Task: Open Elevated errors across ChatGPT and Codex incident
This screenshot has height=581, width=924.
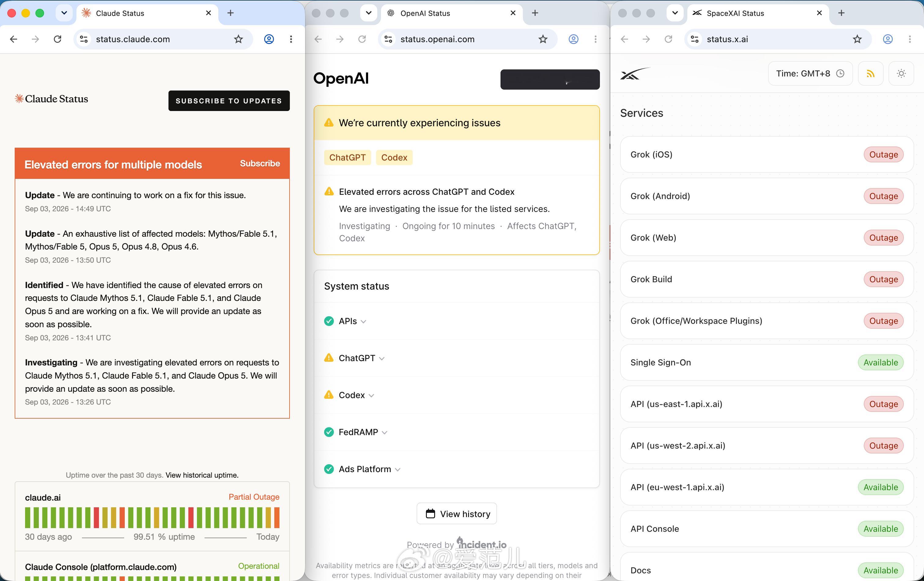Action: click(427, 192)
